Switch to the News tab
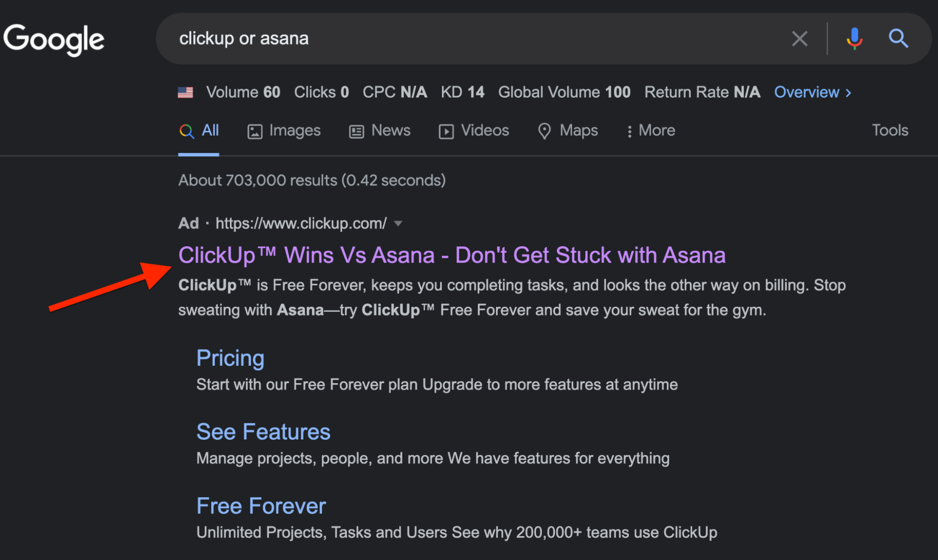This screenshot has height=560, width=938. 380,131
